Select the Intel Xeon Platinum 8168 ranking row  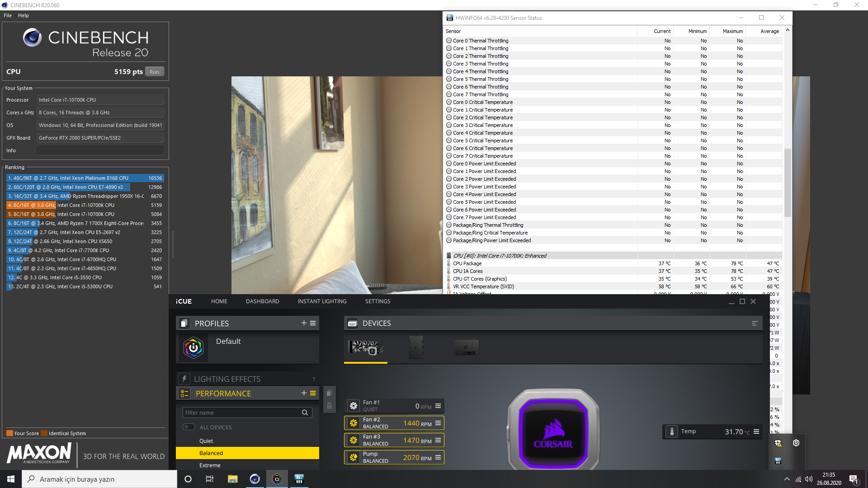click(x=85, y=178)
